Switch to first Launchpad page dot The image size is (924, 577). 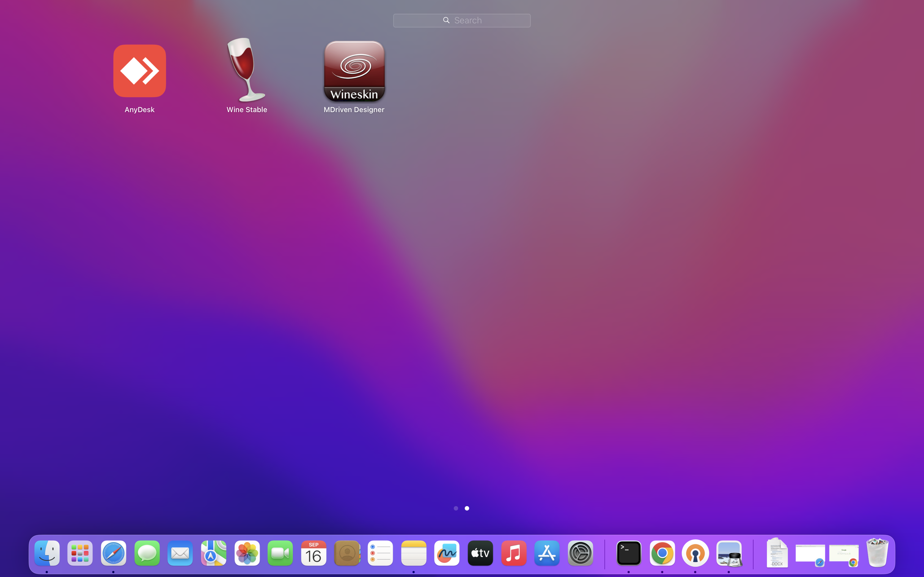(x=455, y=508)
